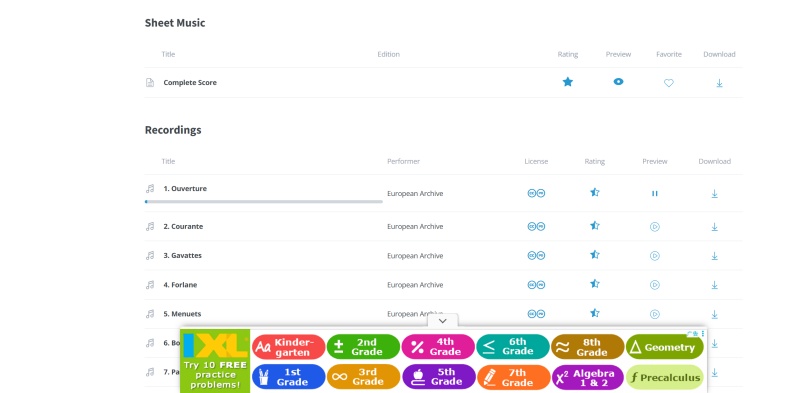Pause the 1. Ouverture recording
800x393 pixels.
pos(655,193)
